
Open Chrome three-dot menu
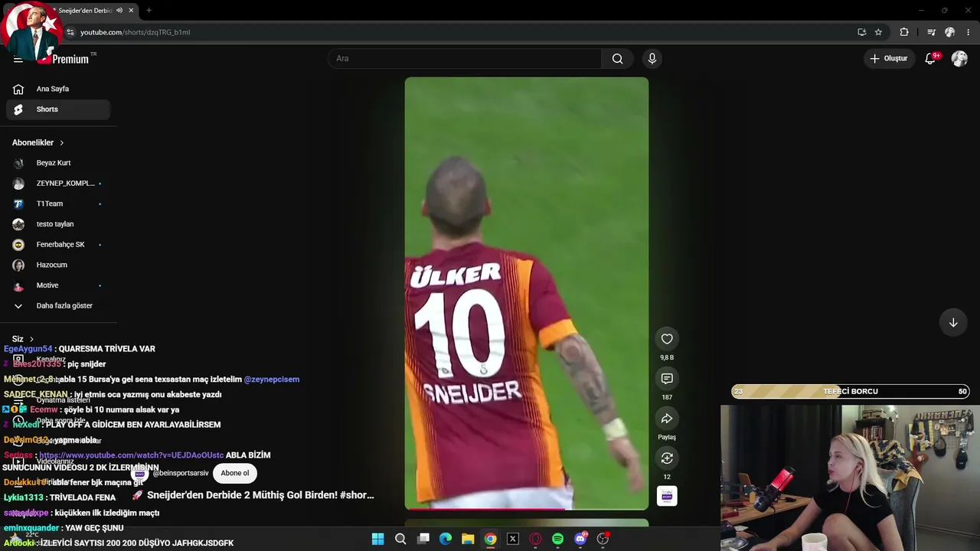click(x=969, y=32)
